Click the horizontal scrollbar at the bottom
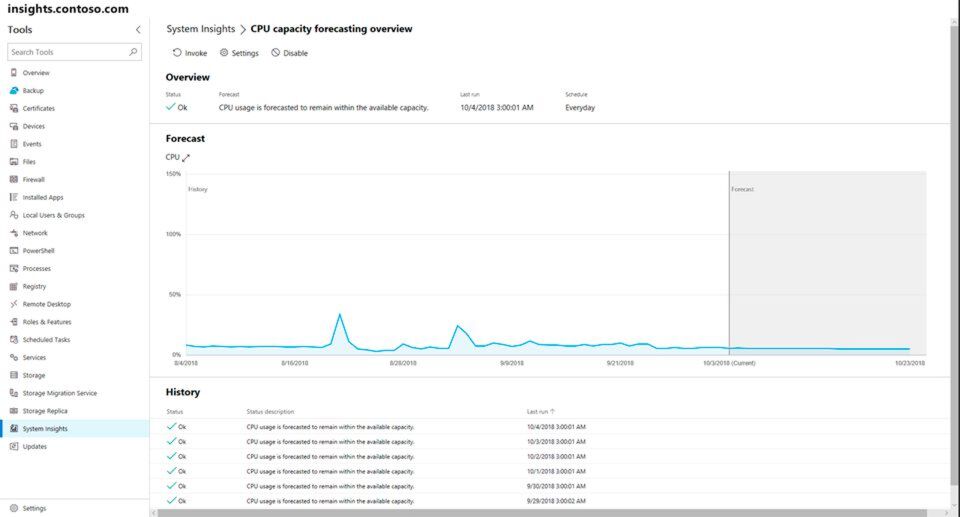 point(542,513)
